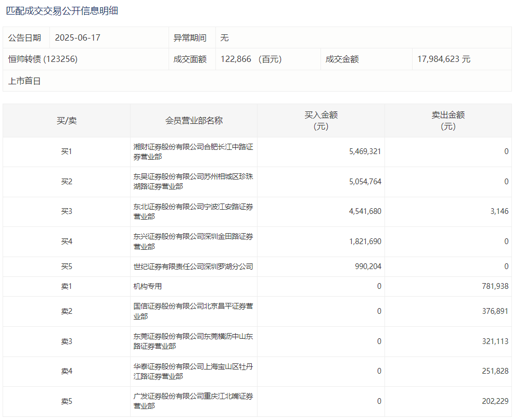Sort by the 卖出金额 column header

click(x=448, y=121)
